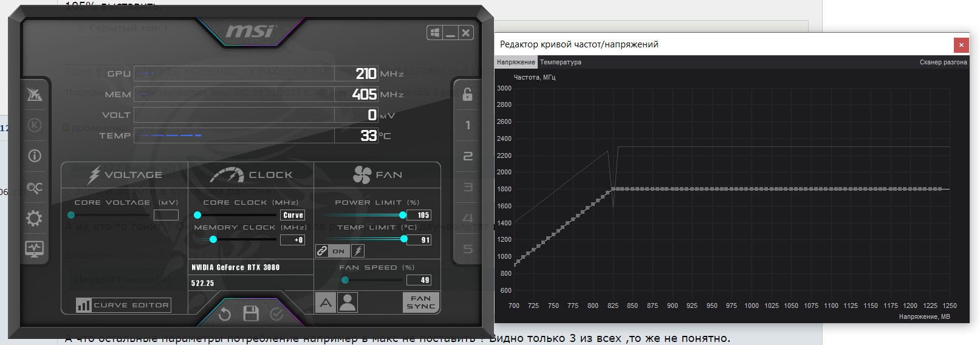980x345 pixels.
Task: Apply settings with the checkmark icon
Action: click(x=276, y=314)
